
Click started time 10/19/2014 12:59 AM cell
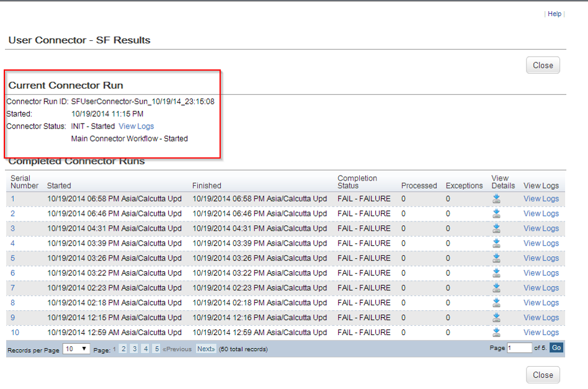(114, 333)
